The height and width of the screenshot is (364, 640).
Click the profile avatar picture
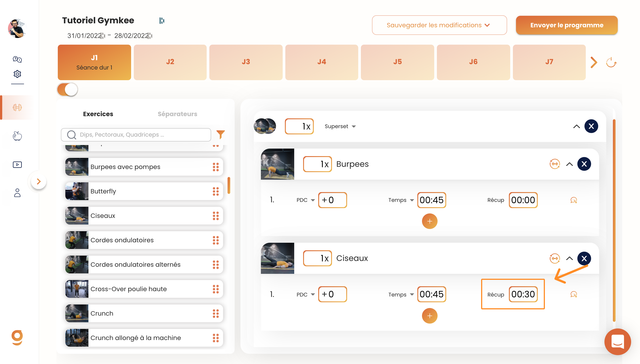click(17, 28)
